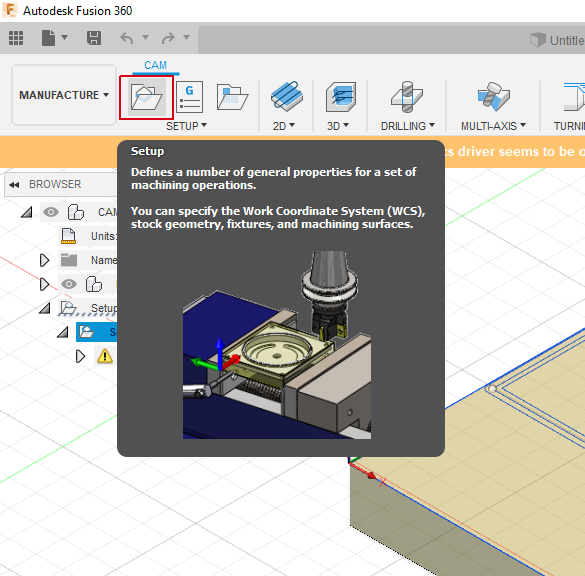Toggle visibility eye of the component row

(69, 284)
